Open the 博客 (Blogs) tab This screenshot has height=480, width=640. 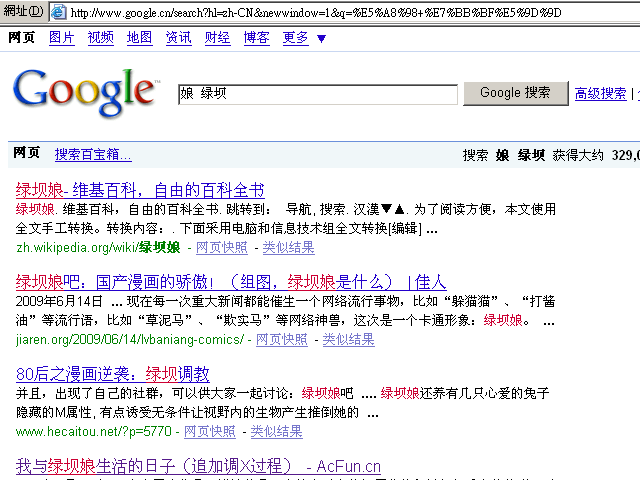click(x=256, y=38)
